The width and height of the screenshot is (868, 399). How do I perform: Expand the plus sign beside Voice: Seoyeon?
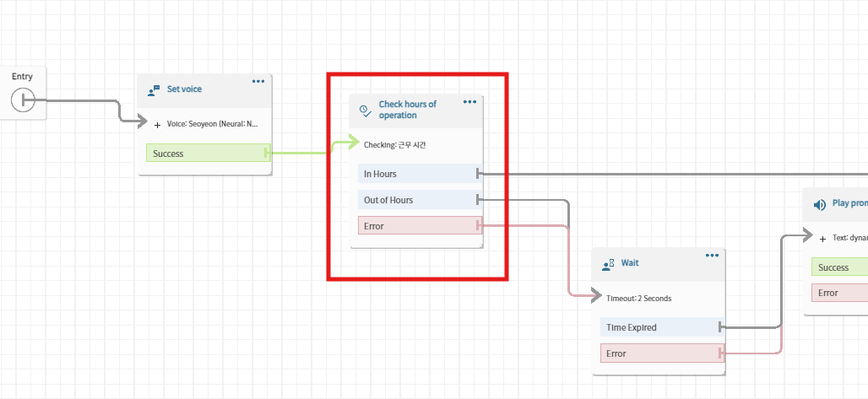157,125
